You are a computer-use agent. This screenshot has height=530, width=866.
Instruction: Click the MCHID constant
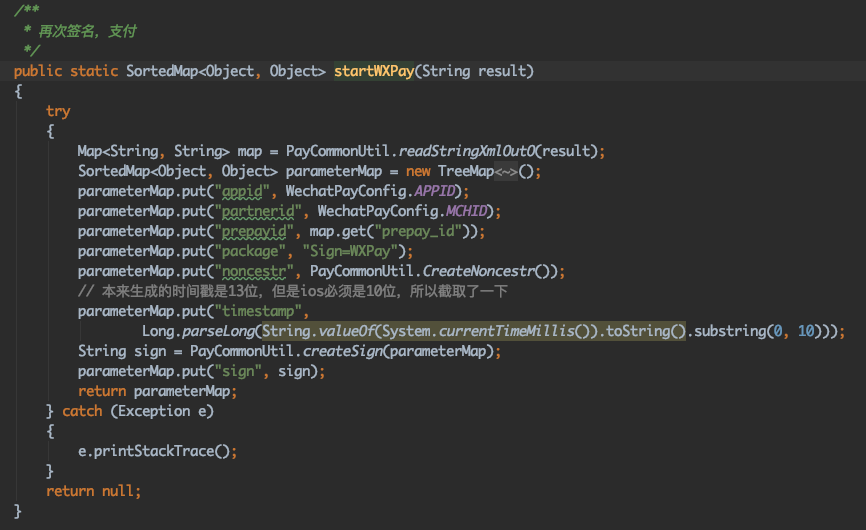pyautogui.click(x=467, y=211)
